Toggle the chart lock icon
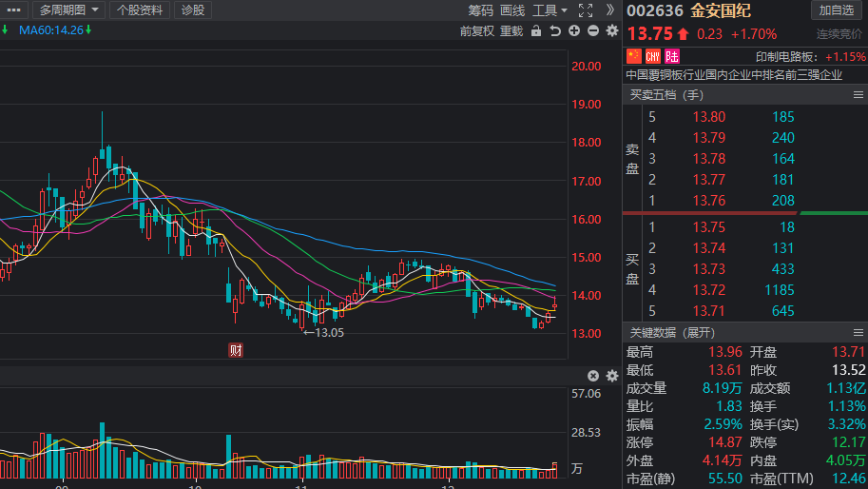This screenshot has width=868, height=489. pyautogui.click(x=536, y=31)
